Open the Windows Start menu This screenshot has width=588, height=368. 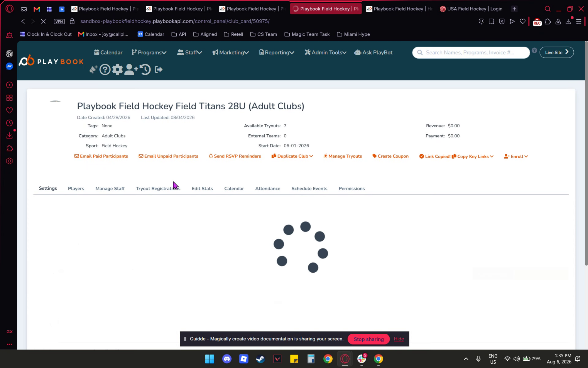pyautogui.click(x=210, y=359)
